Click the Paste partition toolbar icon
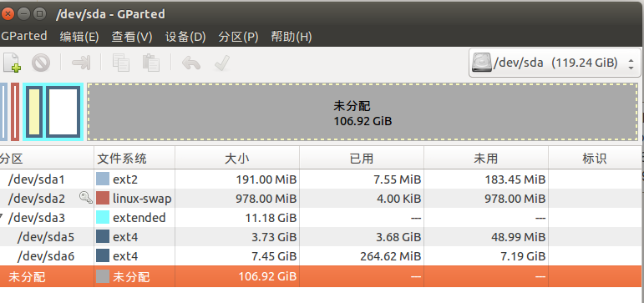The width and height of the screenshot is (644, 303). pos(150,63)
